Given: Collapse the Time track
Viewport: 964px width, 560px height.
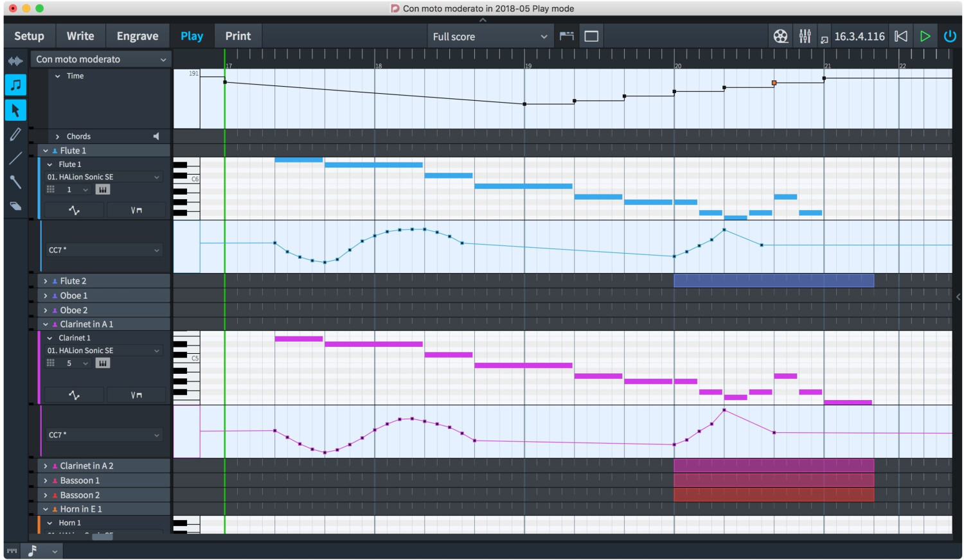Looking at the screenshot, I should coord(58,76).
